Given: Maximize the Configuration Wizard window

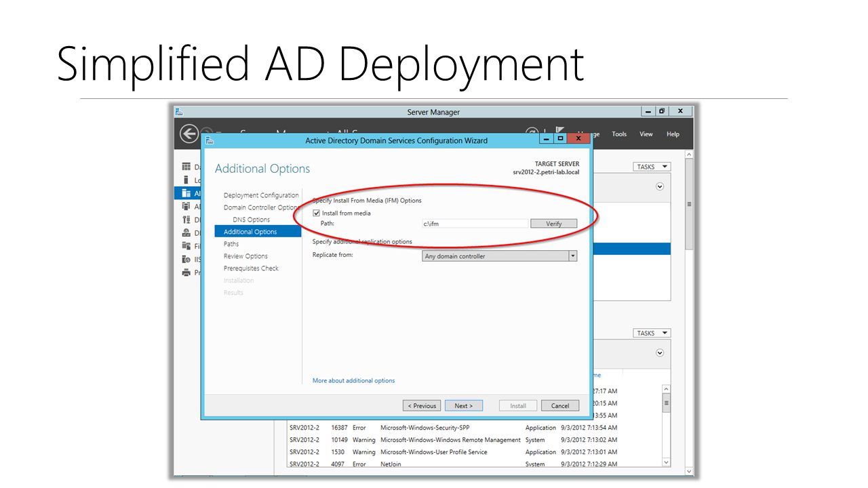Looking at the screenshot, I should (560, 138).
